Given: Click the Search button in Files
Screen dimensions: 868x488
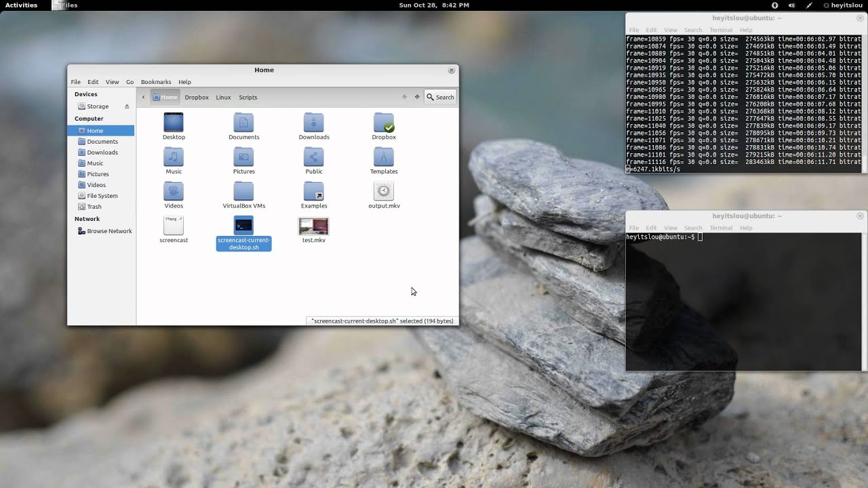Looking at the screenshot, I should 440,97.
